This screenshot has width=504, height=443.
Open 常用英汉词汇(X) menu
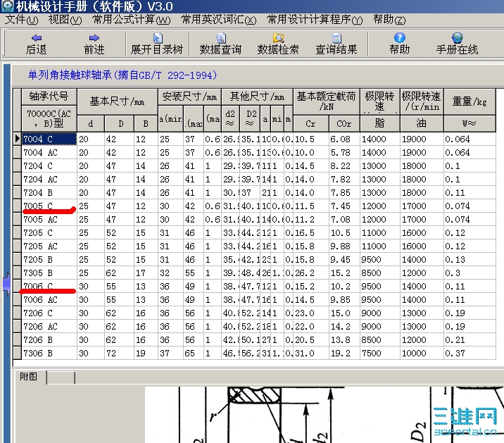click(219, 20)
